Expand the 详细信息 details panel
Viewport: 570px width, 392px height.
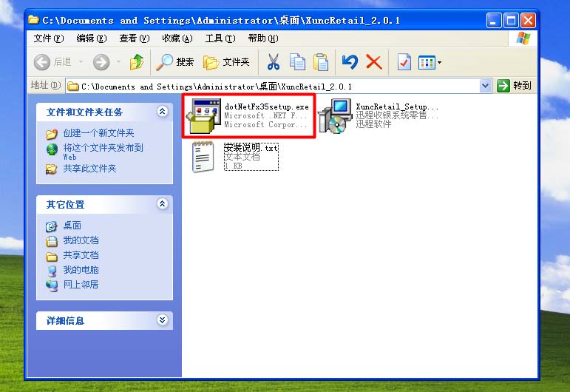click(162, 320)
